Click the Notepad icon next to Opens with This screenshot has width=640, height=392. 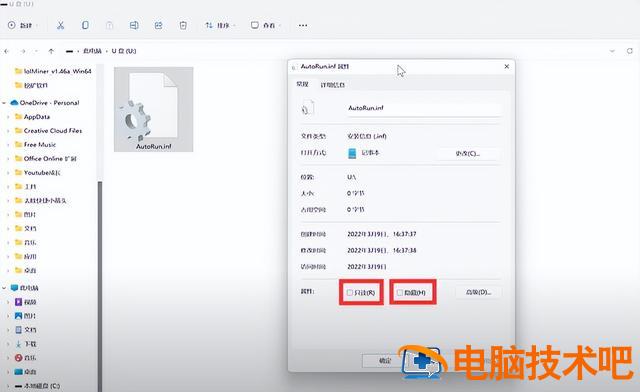pyautogui.click(x=352, y=153)
